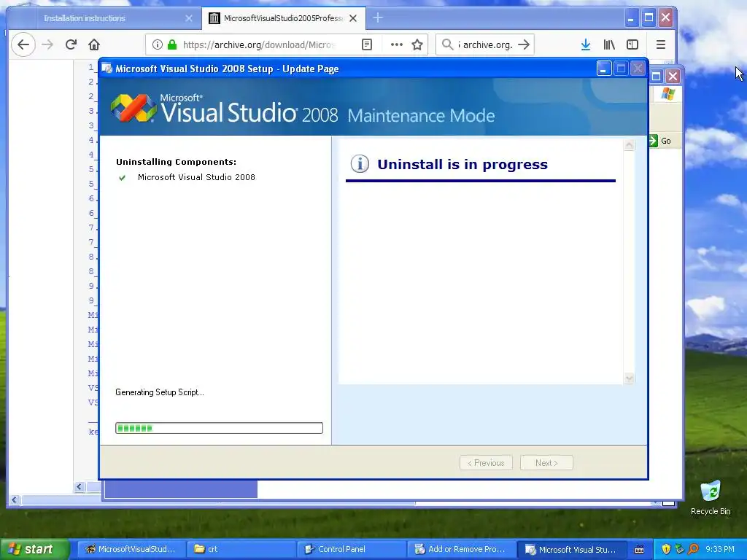Open Firefox downloads panel

[586, 44]
